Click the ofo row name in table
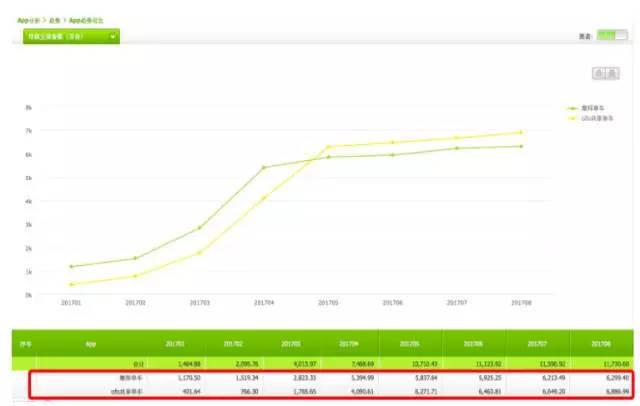Image resolution: width=640 pixels, height=406 pixels. tap(127, 391)
